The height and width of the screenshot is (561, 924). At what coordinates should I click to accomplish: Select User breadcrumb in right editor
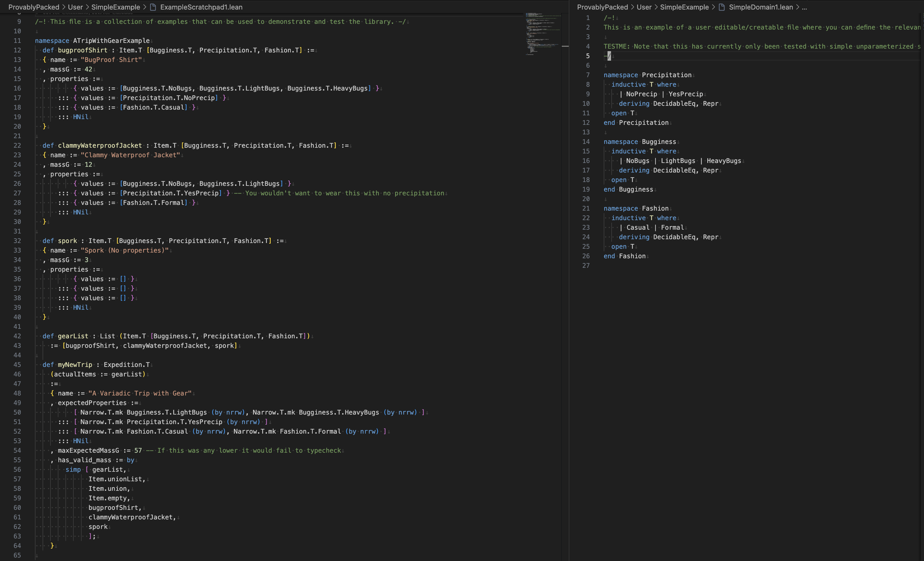tap(644, 7)
